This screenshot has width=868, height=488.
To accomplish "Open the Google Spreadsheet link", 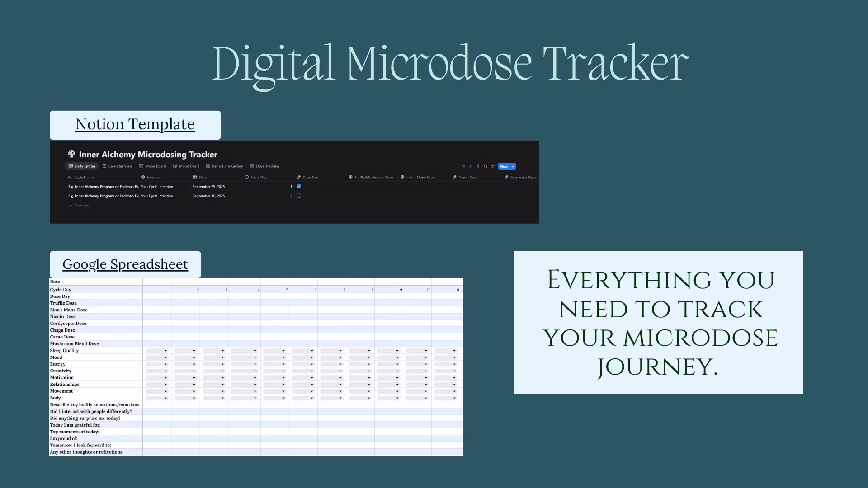I will (125, 264).
